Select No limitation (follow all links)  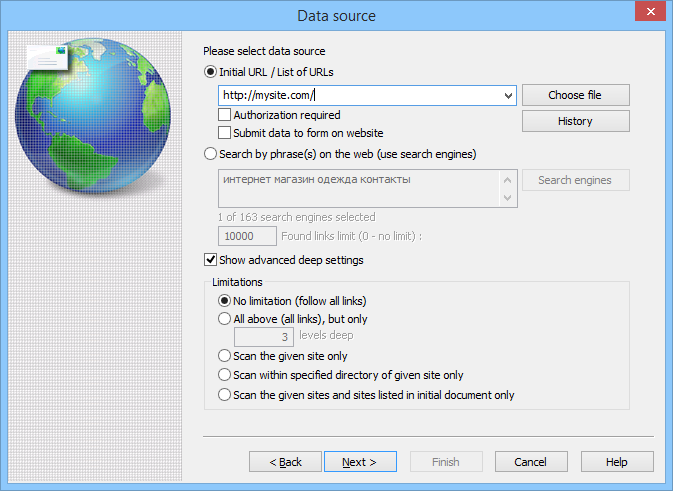point(224,301)
